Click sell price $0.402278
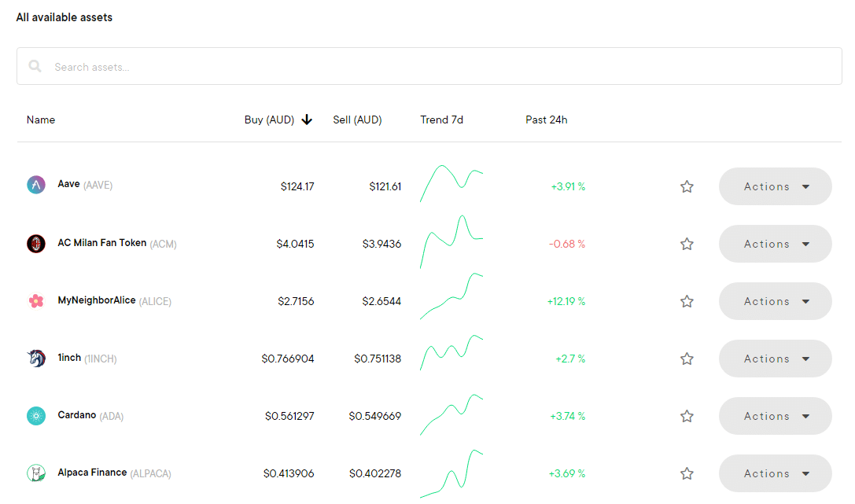The image size is (855, 504). [375, 473]
